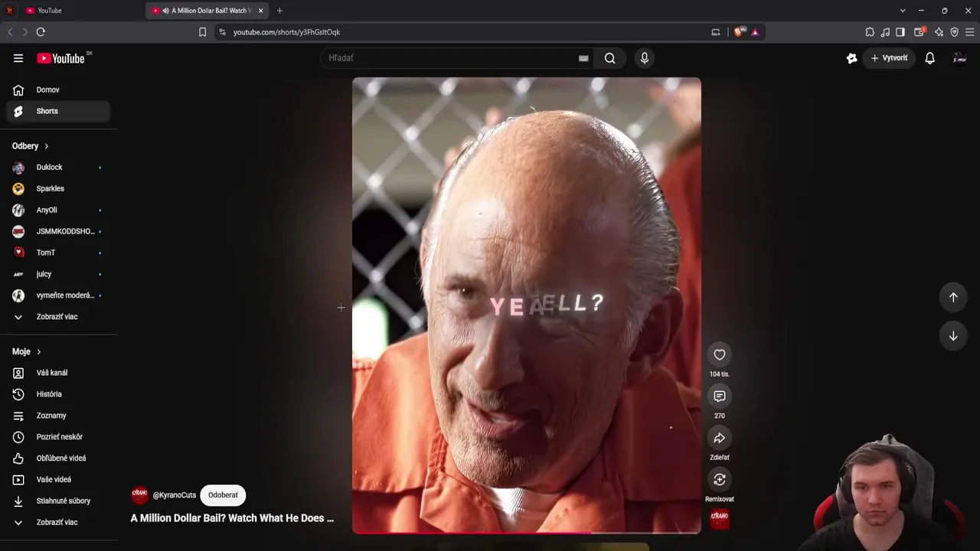This screenshot has height=551, width=980.
Task: Open Obľúbené videá in the sidebar
Action: (58, 458)
